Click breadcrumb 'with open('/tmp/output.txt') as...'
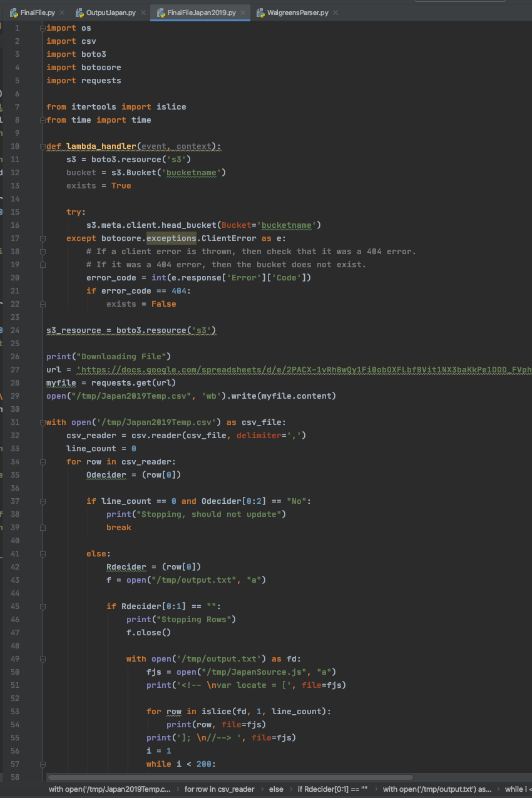Viewport: 532px width, 798px height. pyautogui.click(x=437, y=789)
